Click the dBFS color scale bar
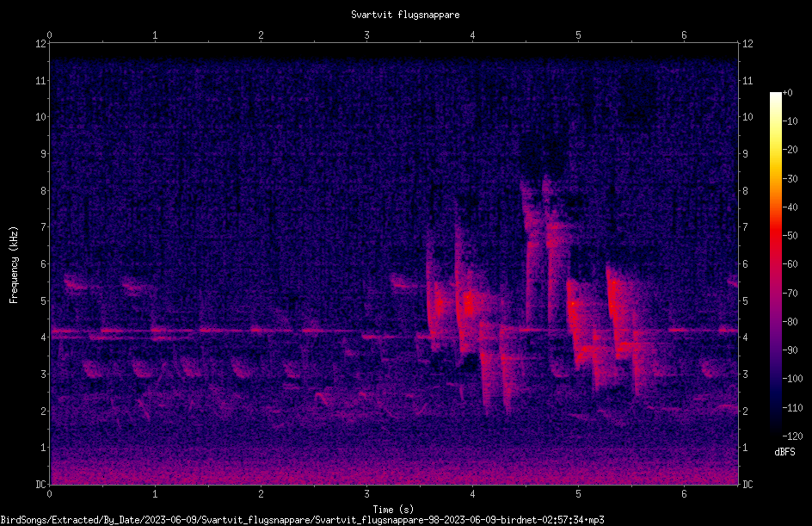812x526 pixels. 775,264
